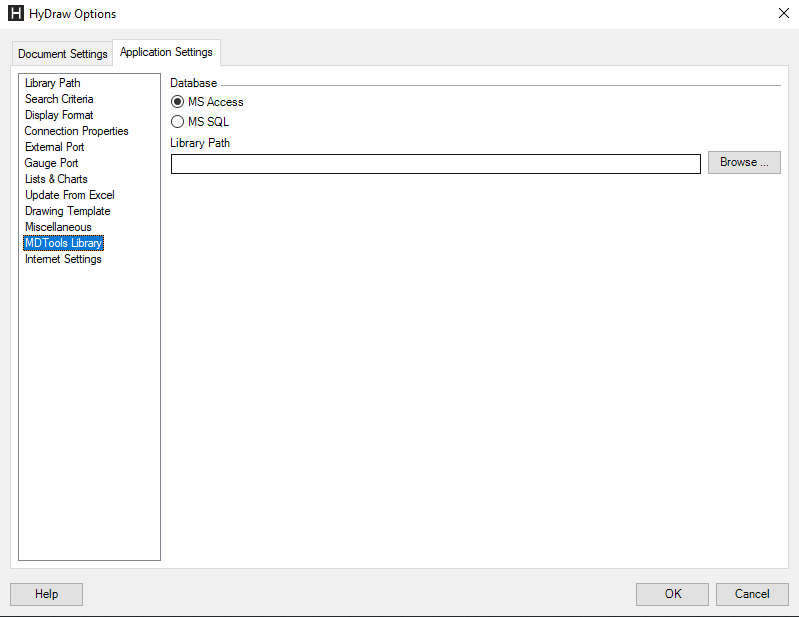Open Library Path in settings list
The width and height of the screenshot is (799, 617).
[x=52, y=83]
